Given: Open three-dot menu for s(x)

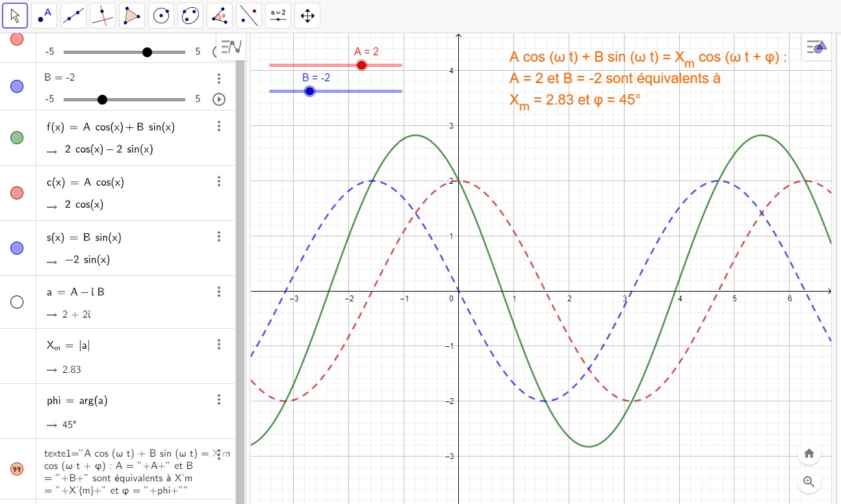Looking at the screenshot, I should click(x=219, y=236).
